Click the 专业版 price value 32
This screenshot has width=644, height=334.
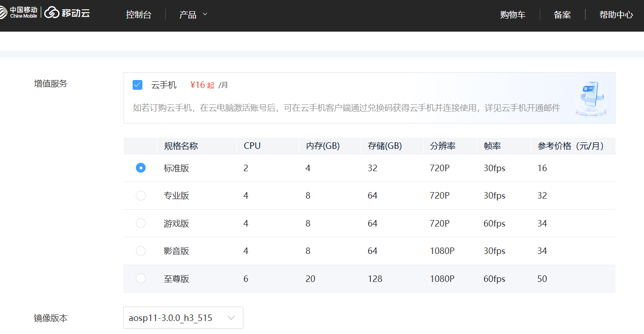click(x=542, y=195)
